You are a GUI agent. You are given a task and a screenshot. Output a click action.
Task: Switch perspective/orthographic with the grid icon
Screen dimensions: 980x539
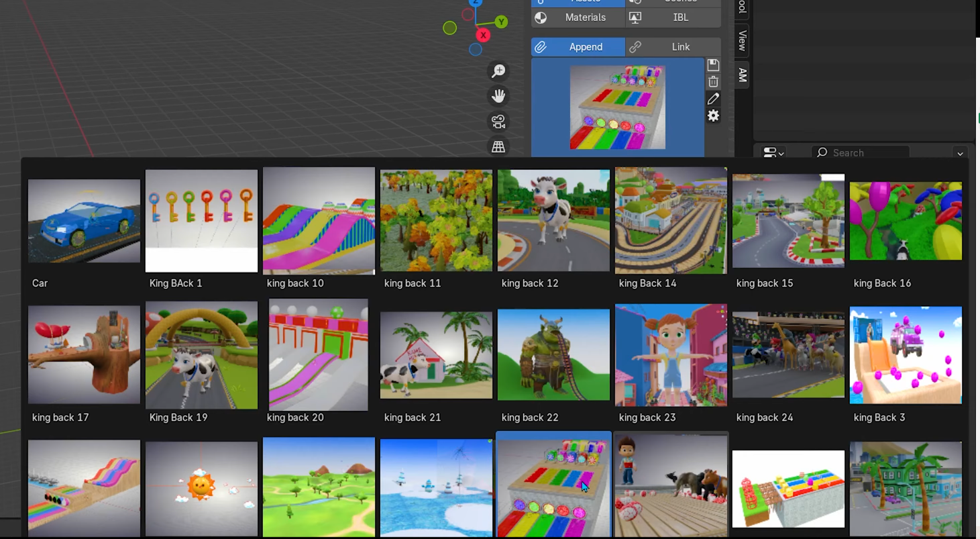coord(498,147)
